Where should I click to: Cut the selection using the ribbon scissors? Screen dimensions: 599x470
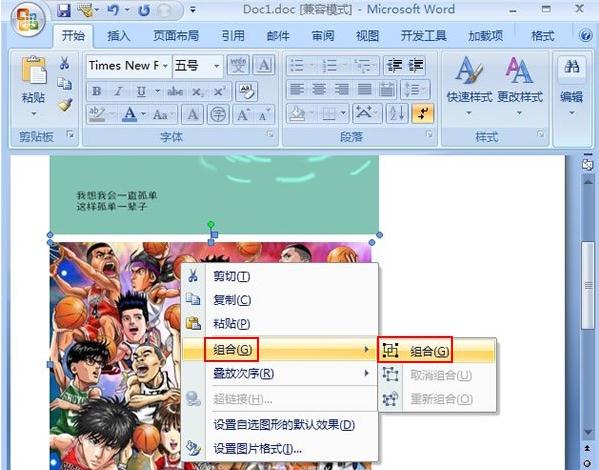(x=65, y=63)
